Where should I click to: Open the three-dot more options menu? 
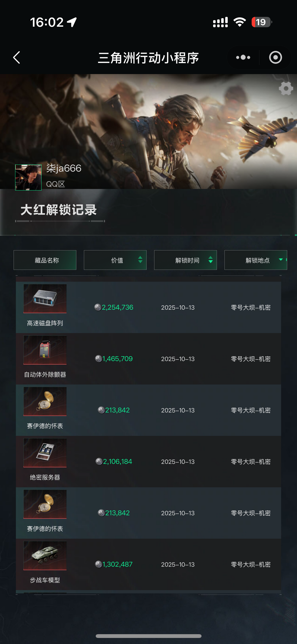click(243, 57)
